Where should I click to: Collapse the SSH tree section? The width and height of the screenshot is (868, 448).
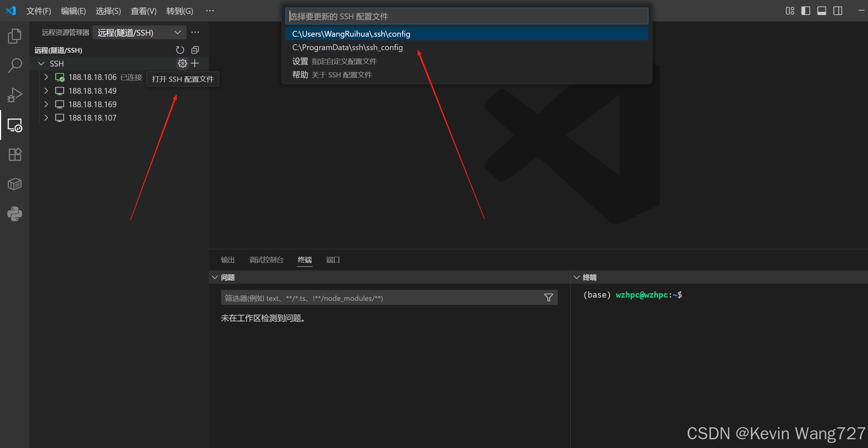click(41, 64)
